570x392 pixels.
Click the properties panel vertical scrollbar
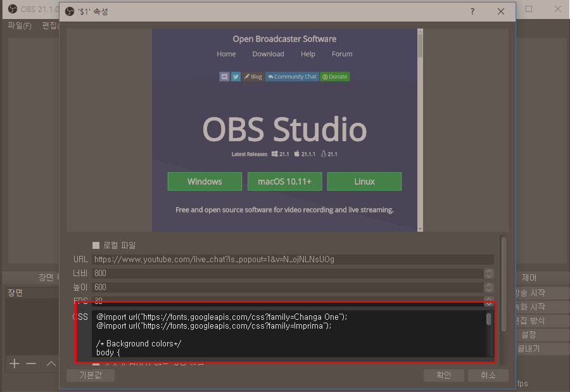coord(504,284)
